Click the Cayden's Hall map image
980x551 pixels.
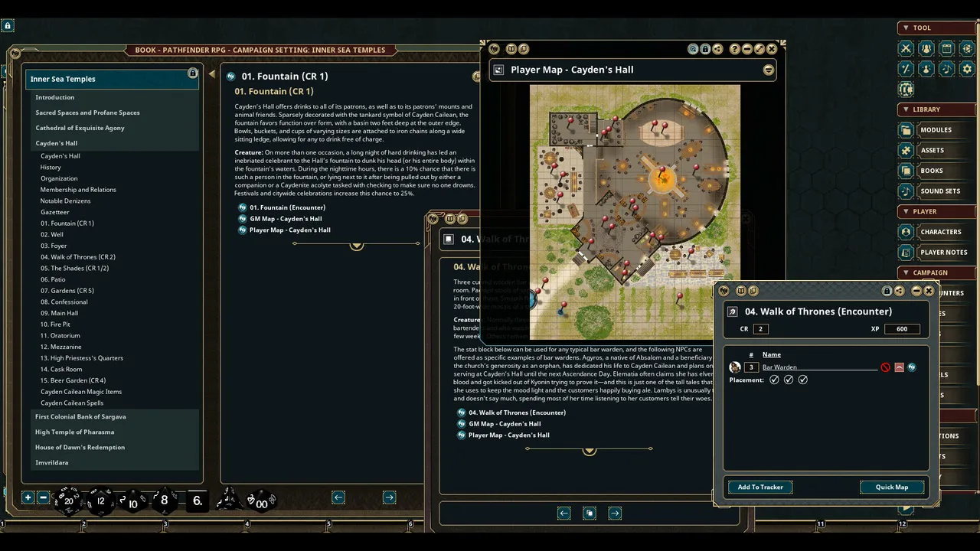tap(635, 212)
